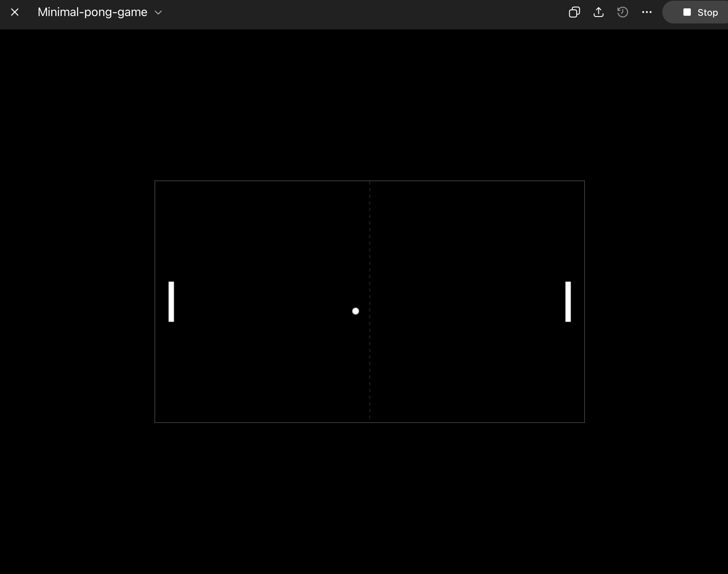
Task: Click the right white paddle
Action: [x=568, y=301]
